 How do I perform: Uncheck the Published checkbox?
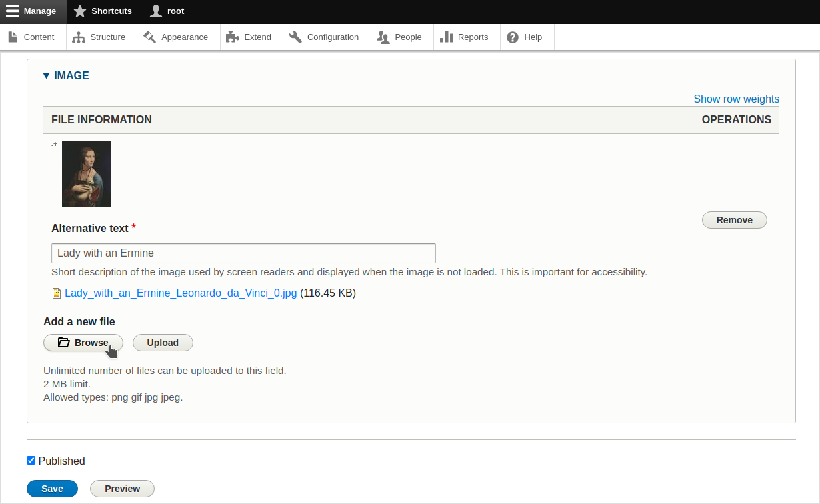[x=31, y=461]
